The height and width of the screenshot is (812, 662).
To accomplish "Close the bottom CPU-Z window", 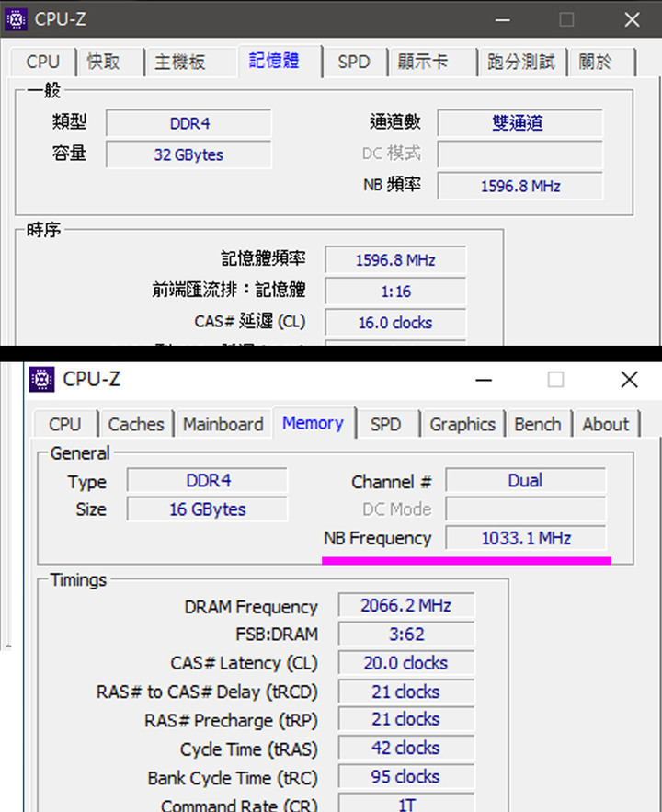I will point(630,380).
